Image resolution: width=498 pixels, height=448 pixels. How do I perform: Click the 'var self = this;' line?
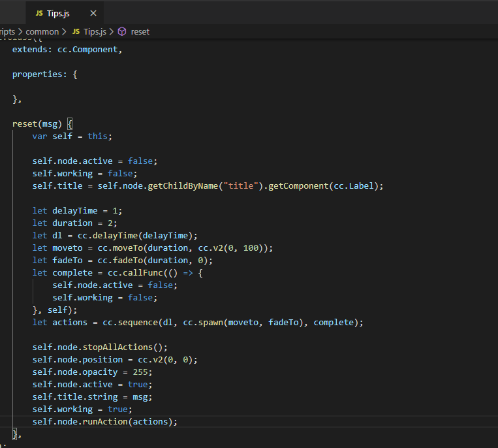click(72, 136)
